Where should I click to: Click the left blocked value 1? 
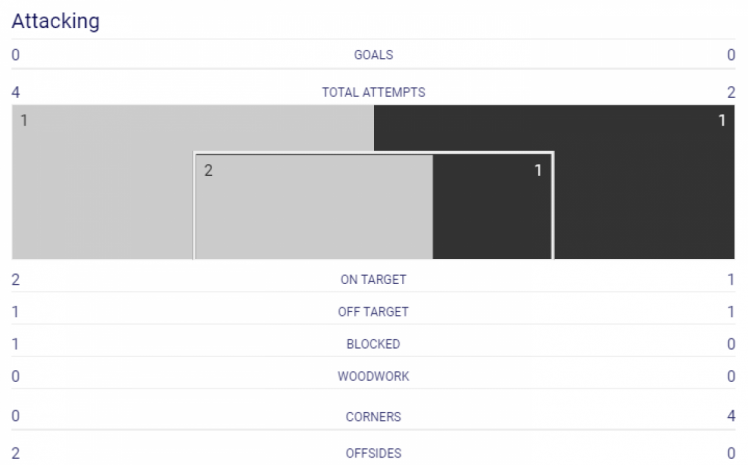point(15,344)
